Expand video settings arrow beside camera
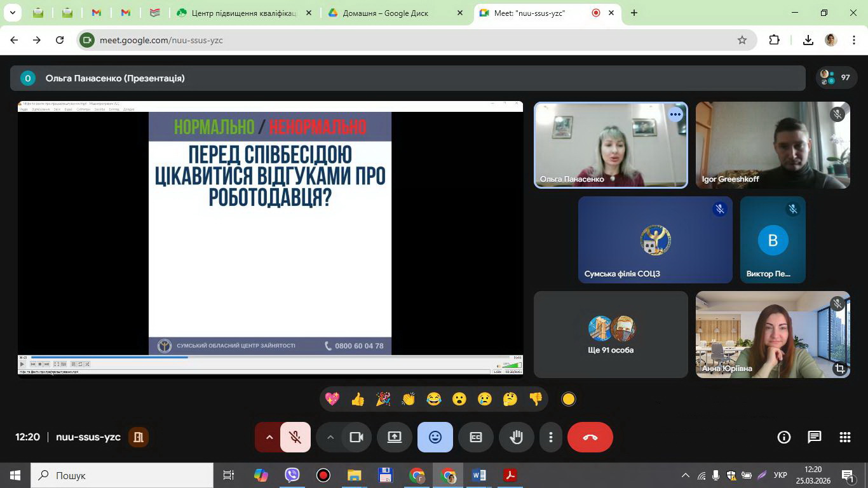 [330, 437]
